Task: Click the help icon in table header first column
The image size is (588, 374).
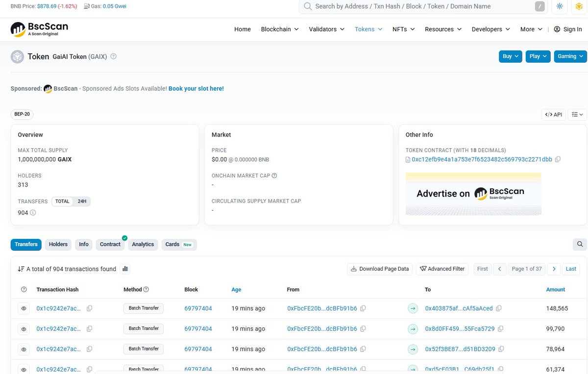Action: pos(24,289)
